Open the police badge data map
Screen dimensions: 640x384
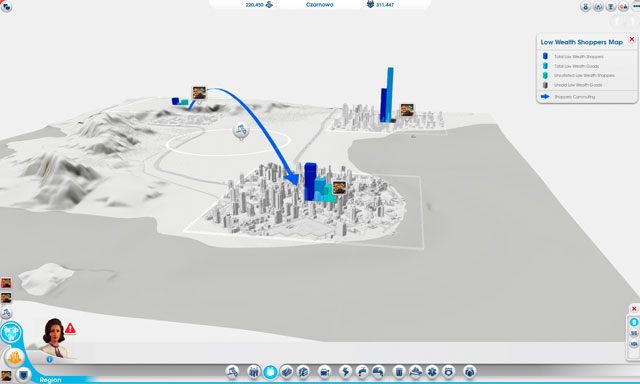(x=449, y=372)
